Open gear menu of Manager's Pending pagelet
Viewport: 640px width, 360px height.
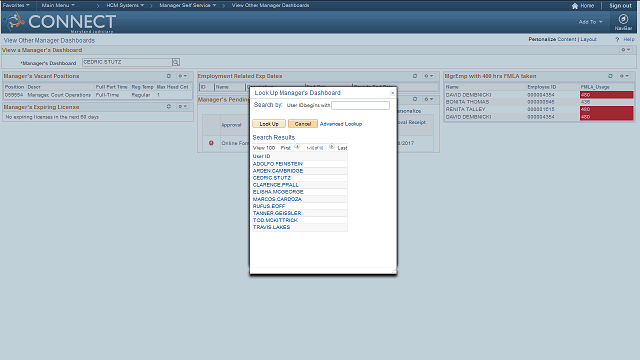pyautogui.click(x=428, y=99)
